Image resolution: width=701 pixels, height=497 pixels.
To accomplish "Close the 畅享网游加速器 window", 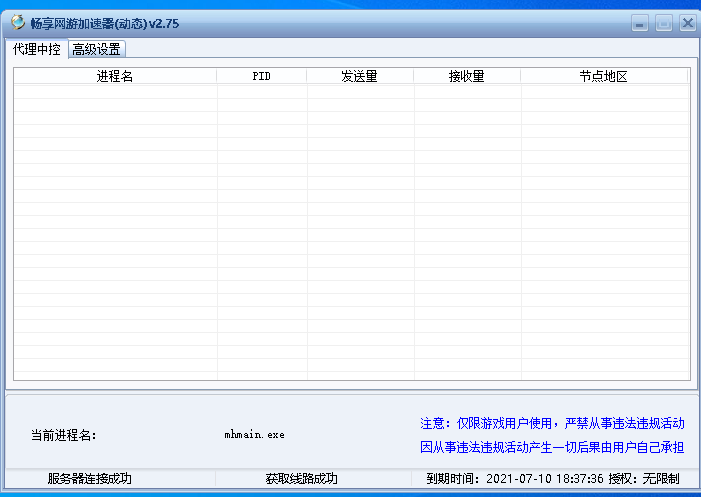I will (687, 23).
